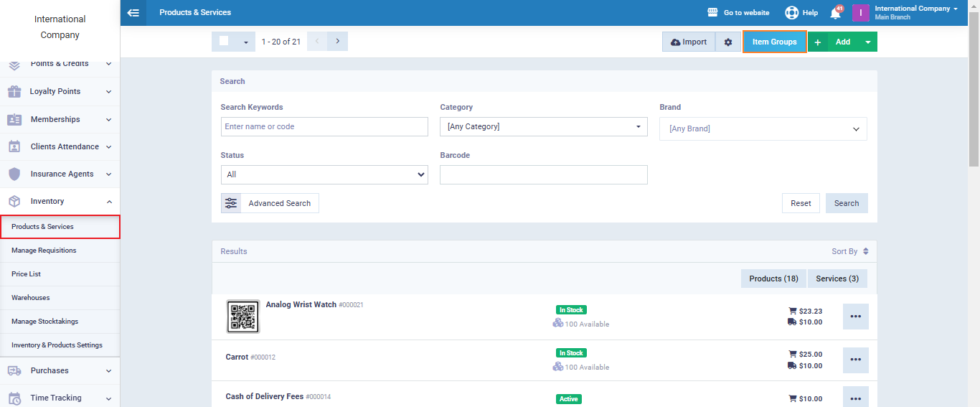Open the Analog Wrist Watch QR thumbnail
Screen dimensions: 980x407
point(242,317)
